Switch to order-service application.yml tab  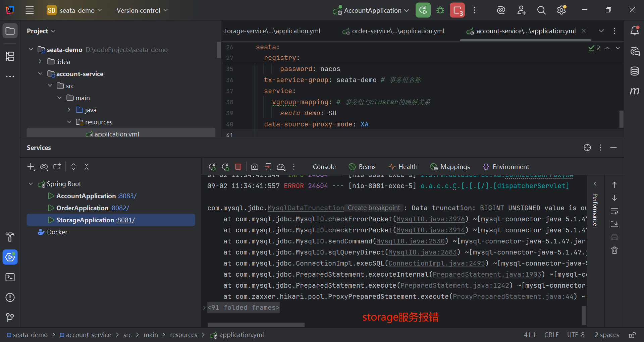click(x=393, y=31)
